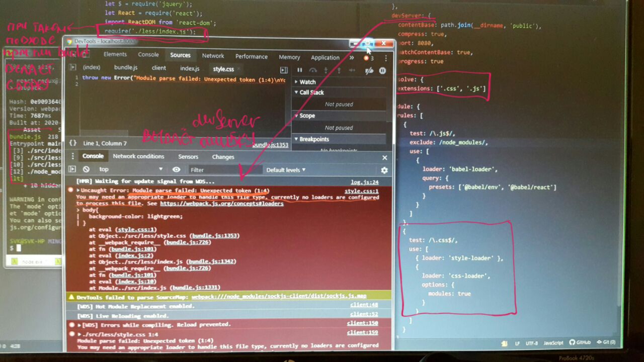644x362 pixels.
Task: Open the client:150 source link
Action: (x=362, y=323)
